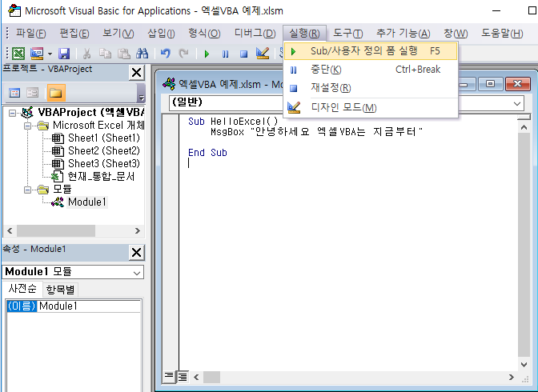Switch to the 사전순 properties tab
Viewport: 538px width, 392px height.
click(x=22, y=289)
